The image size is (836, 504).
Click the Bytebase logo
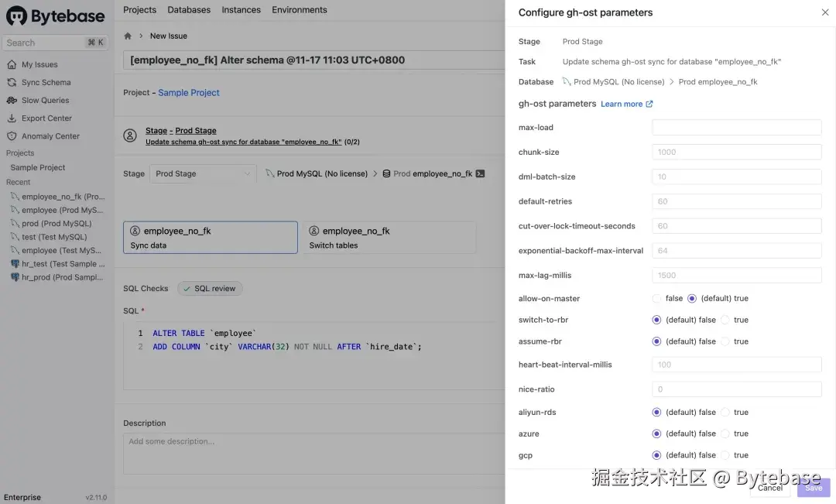tap(56, 16)
